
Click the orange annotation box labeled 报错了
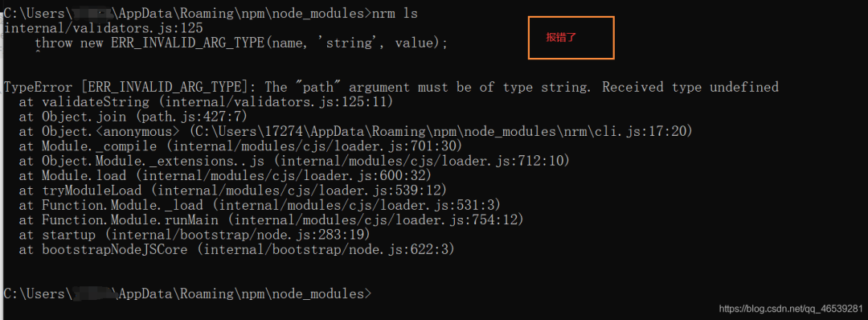click(571, 38)
